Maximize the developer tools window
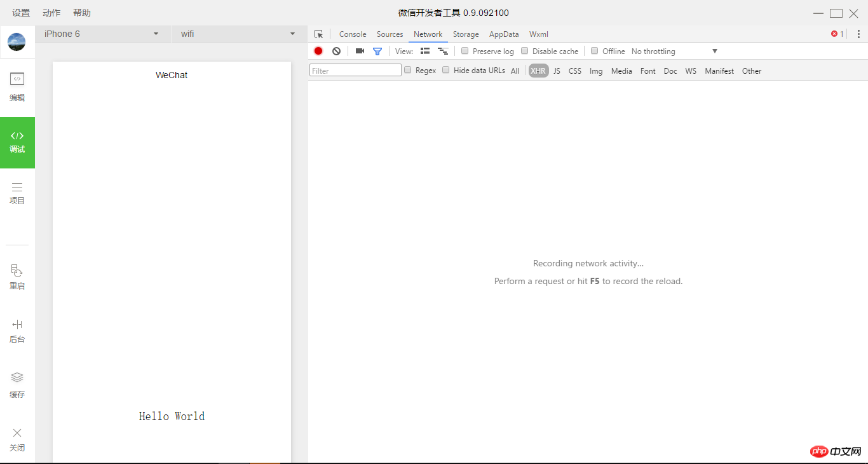Image resolution: width=868 pixels, height=464 pixels. point(836,13)
